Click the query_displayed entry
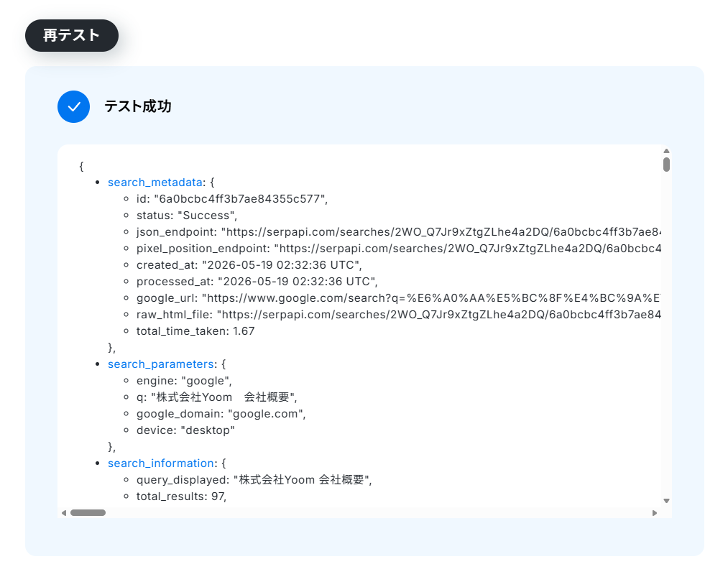Viewport: 728px width, 577px height. click(254, 480)
